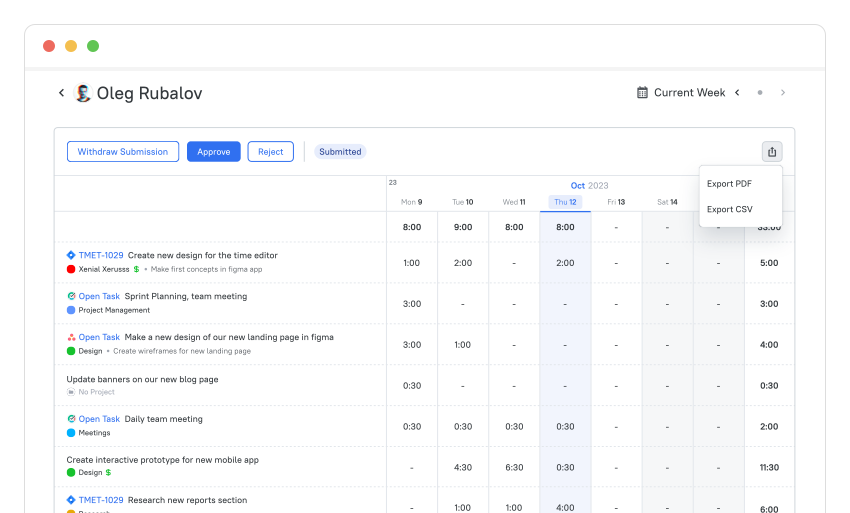This screenshot has width=850, height=513.
Task: Choose Export PDF from the menu
Action: [x=729, y=184]
